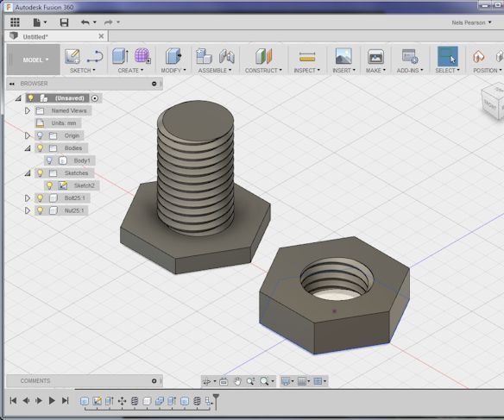This screenshot has height=420, width=504.
Task: Open the data panel grid icon
Action: tap(15, 22)
